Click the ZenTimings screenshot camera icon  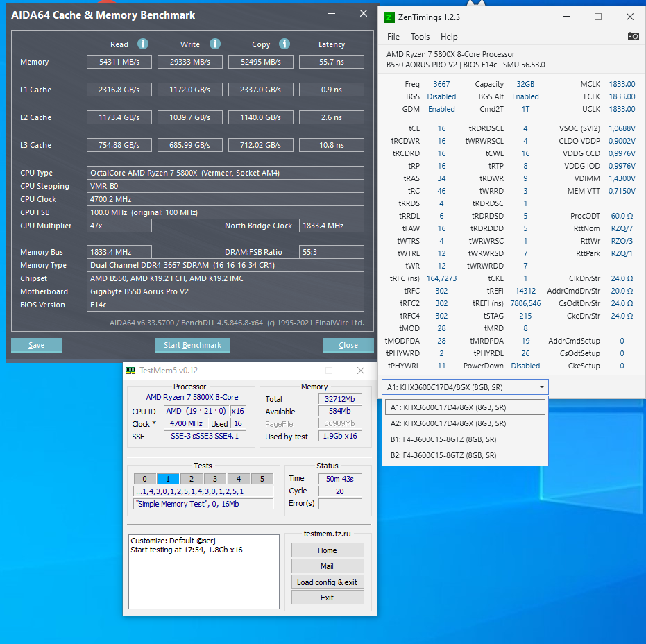[633, 36]
